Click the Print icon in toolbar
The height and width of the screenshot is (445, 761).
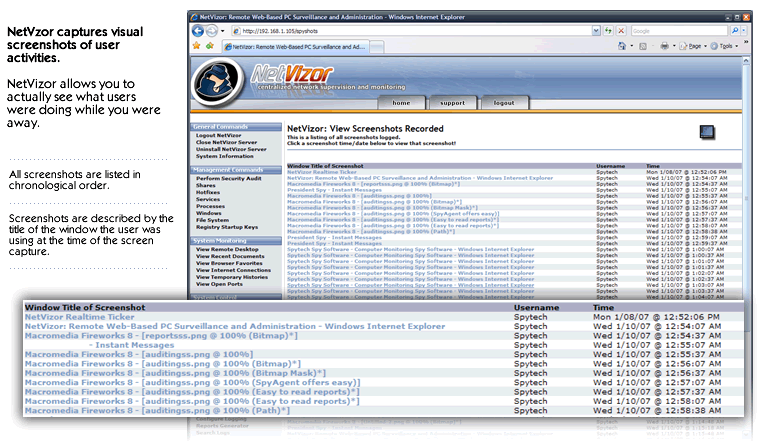tap(665, 46)
